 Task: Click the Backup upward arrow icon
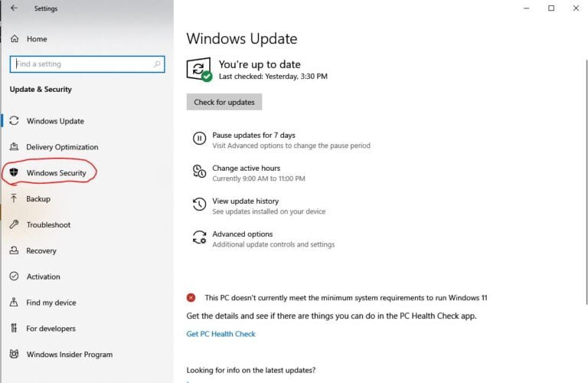[x=14, y=198]
